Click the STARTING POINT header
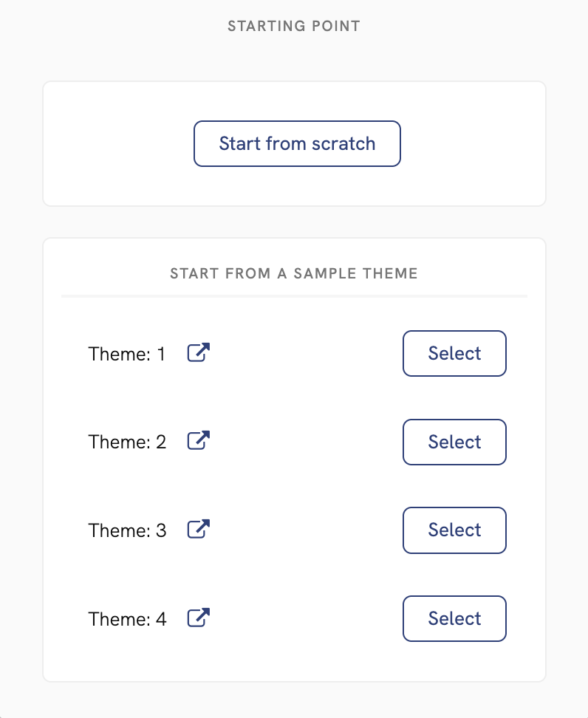This screenshot has height=718, width=588. pyautogui.click(x=293, y=26)
